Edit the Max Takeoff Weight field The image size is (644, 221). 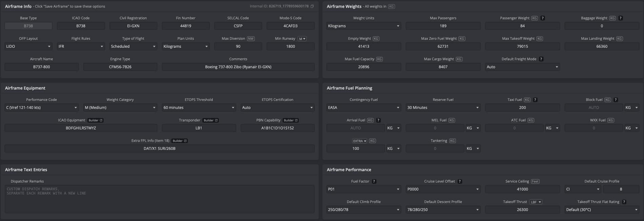522,46
